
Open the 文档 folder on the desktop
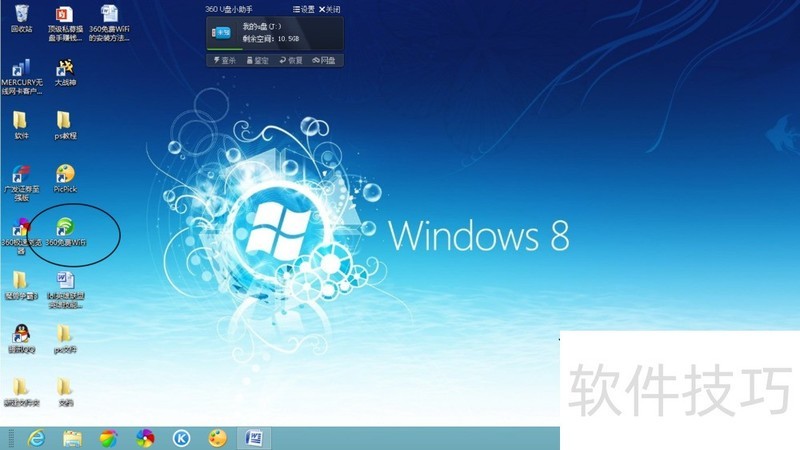65,392
